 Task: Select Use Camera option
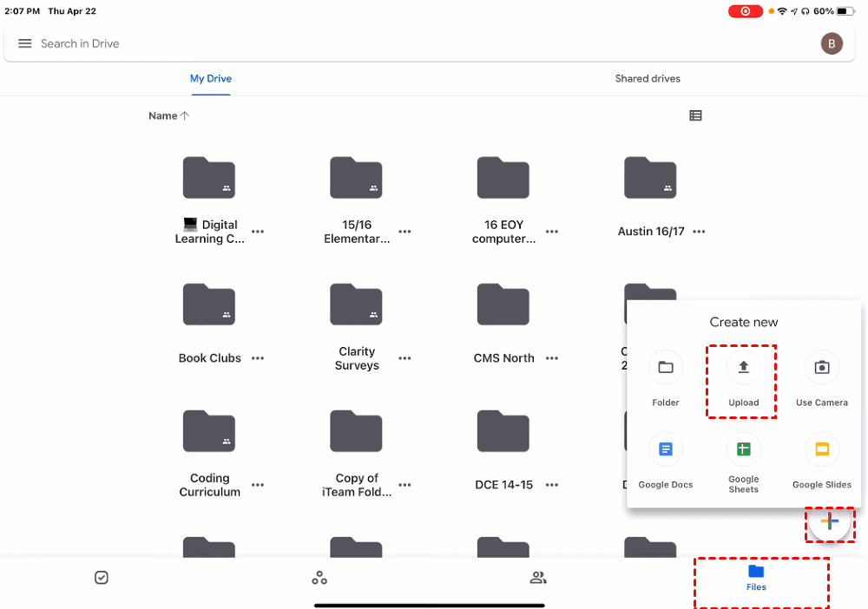coord(821,378)
